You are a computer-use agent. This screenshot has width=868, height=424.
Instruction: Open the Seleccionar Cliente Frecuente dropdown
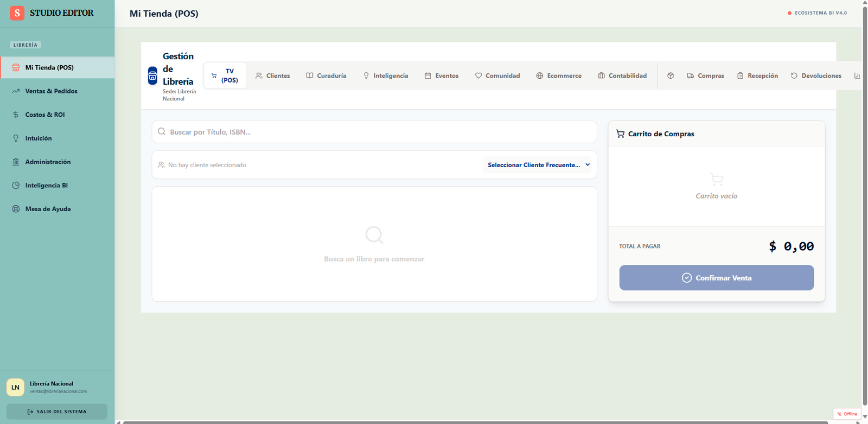click(537, 164)
